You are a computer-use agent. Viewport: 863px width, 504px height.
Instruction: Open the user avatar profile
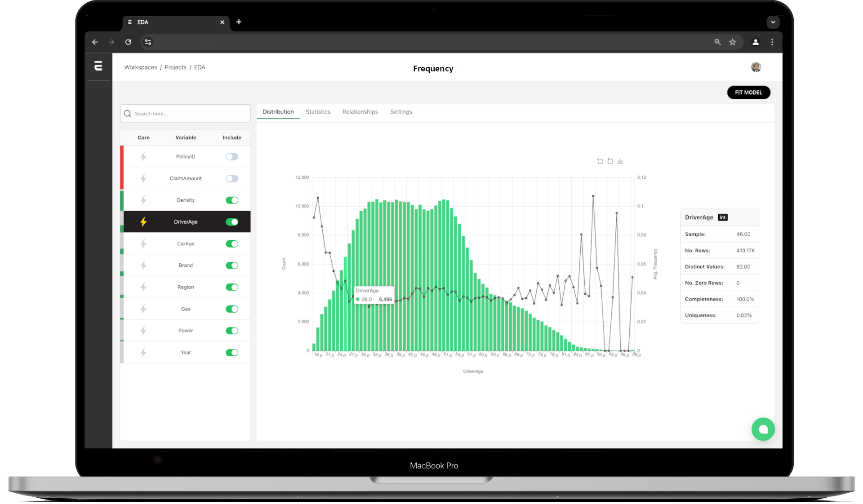[x=756, y=67]
